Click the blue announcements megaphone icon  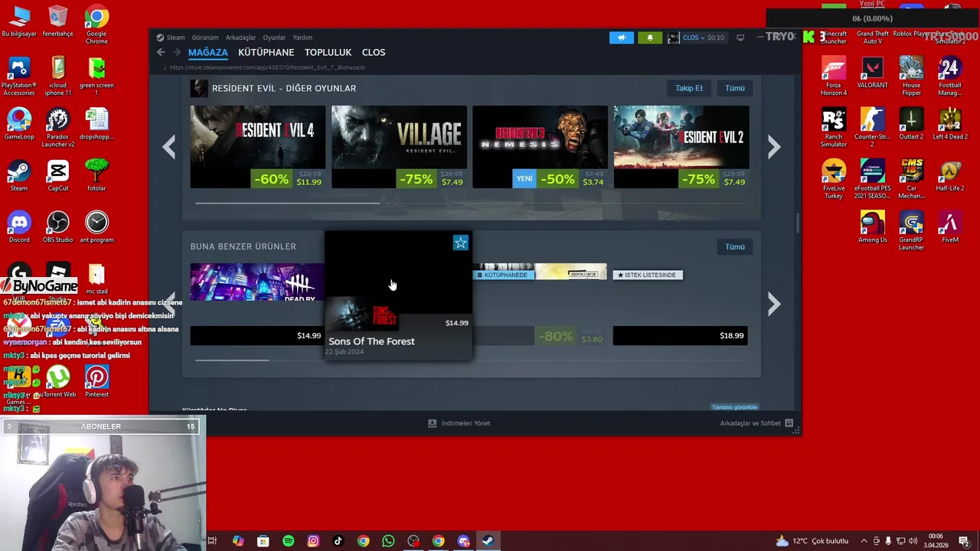pos(622,37)
